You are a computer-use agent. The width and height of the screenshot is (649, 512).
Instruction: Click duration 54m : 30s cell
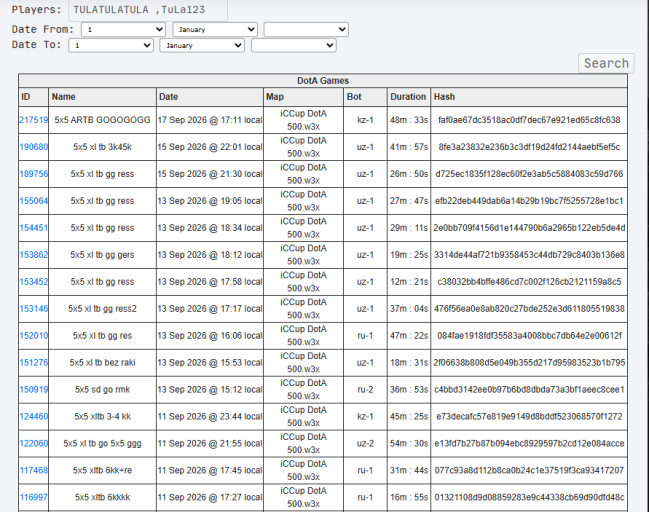click(409, 443)
